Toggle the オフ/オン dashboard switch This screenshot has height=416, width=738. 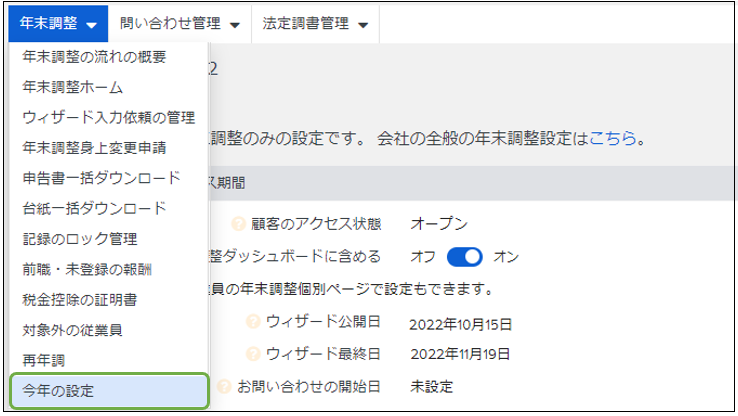[x=465, y=257]
